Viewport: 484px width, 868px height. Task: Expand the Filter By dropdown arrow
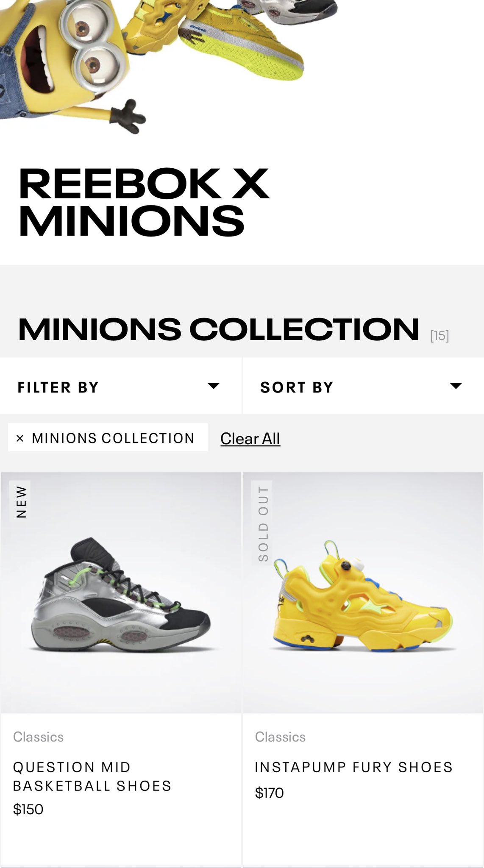tap(214, 386)
